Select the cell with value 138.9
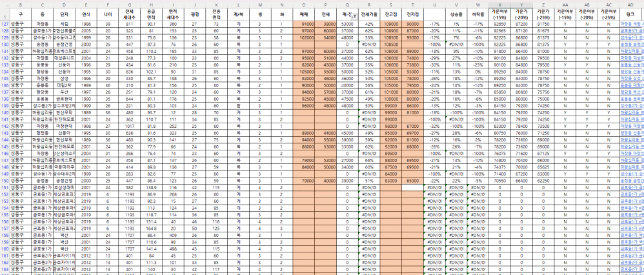This screenshot has width=644, height=275. point(151,186)
